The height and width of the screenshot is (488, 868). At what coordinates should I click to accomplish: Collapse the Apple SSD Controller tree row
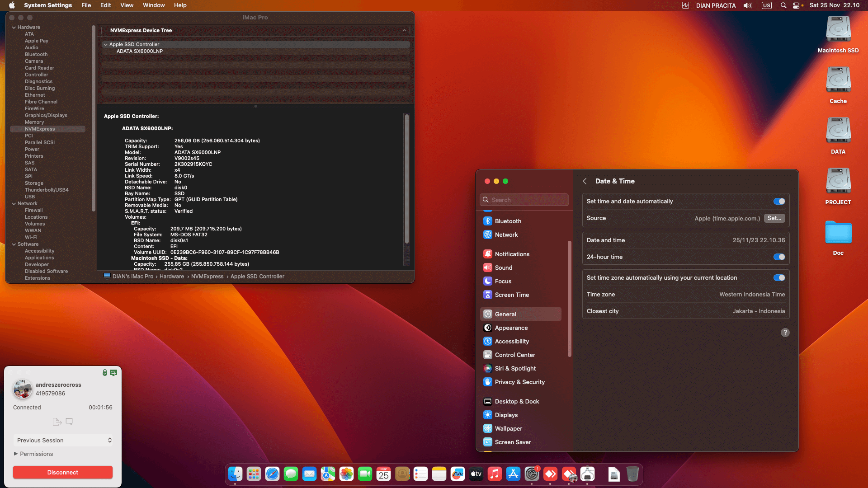(105, 45)
